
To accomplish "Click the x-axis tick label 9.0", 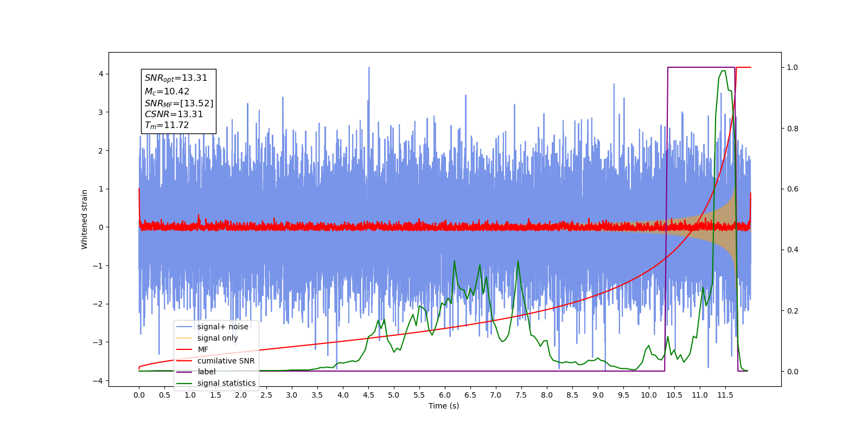I will (x=598, y=395).
